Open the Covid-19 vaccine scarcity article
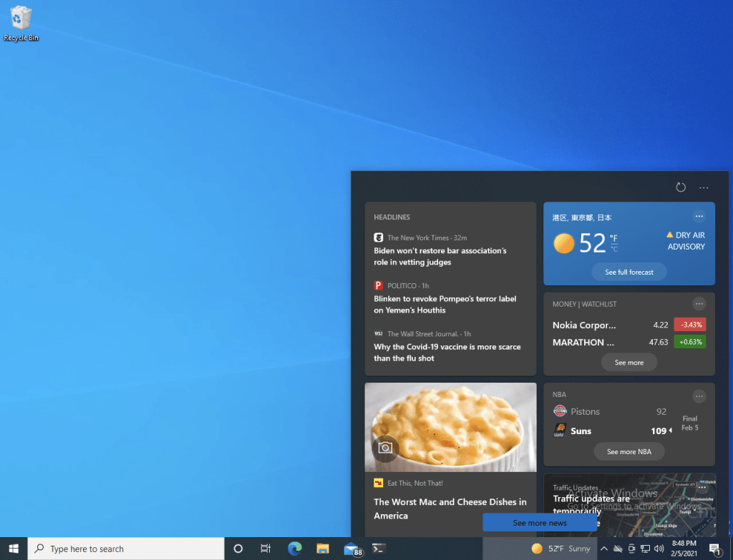733x560 pixels. (447, 353)
